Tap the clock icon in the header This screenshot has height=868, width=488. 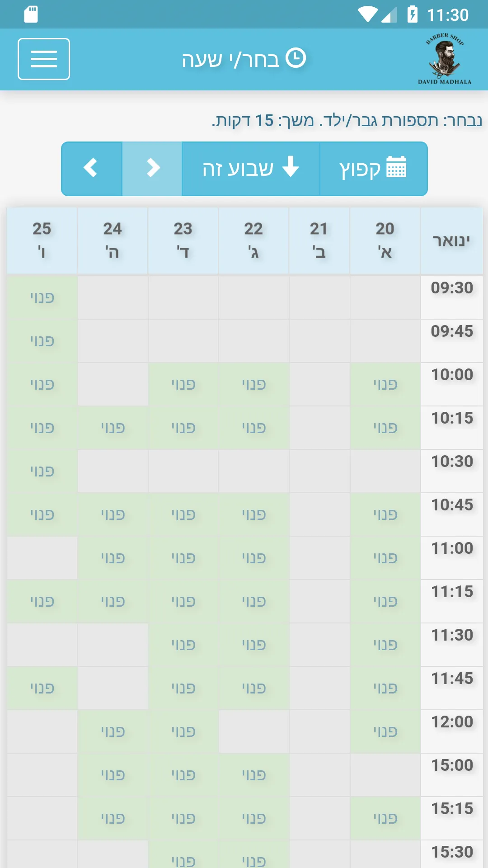[x=296, y=58]
